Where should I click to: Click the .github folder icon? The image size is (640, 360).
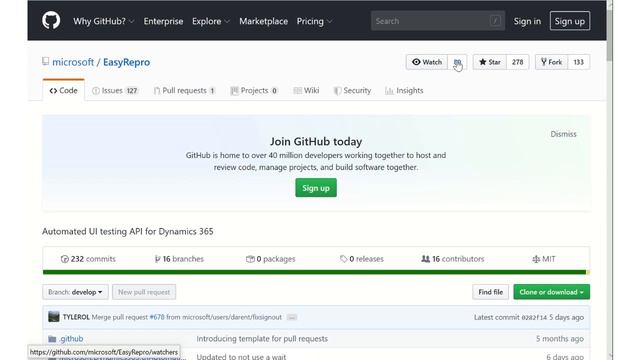[52, 339]
